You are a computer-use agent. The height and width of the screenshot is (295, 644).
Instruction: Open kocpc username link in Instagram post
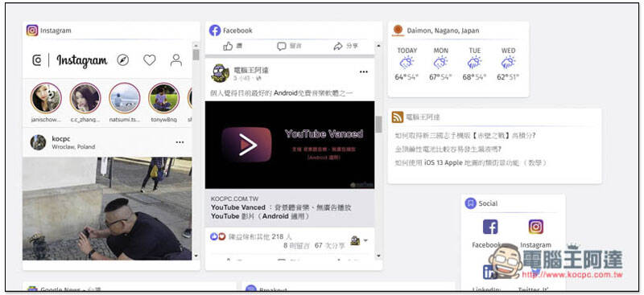click(61, 139)
